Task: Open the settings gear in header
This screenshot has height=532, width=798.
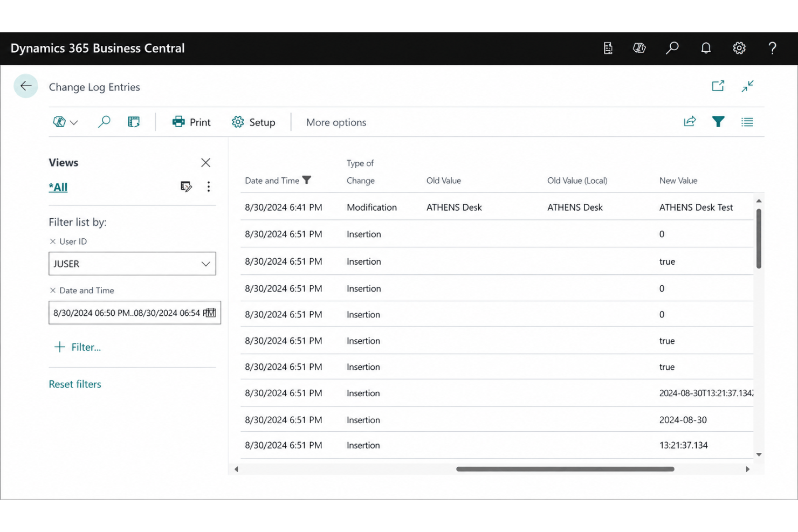Action: tap(739, 49)
